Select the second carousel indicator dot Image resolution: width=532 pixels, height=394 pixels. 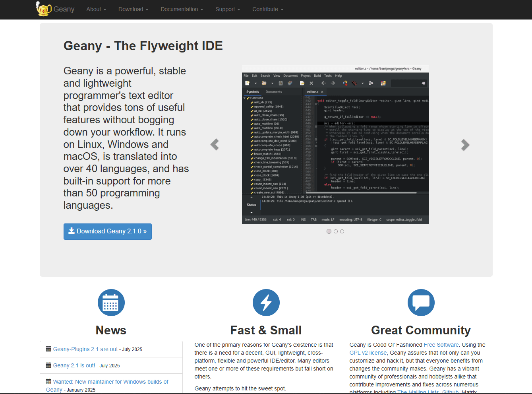pos(336,231)
